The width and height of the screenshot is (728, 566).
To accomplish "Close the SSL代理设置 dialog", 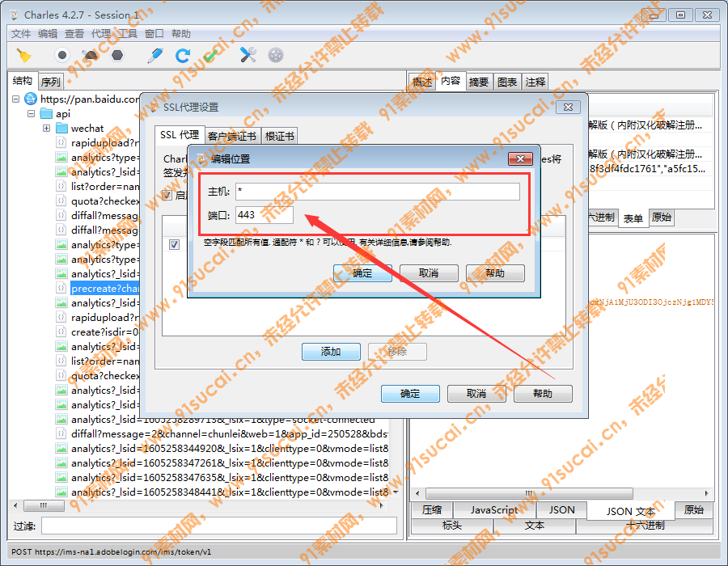I will [568, 108].
